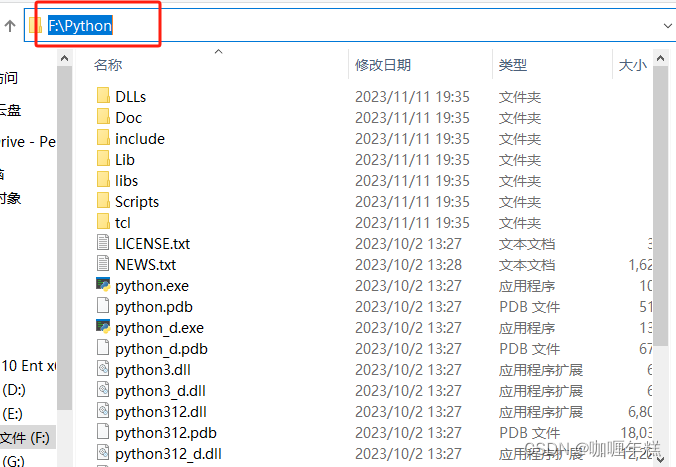
Task: Click the folder icon in address bar
Action: 36,25
